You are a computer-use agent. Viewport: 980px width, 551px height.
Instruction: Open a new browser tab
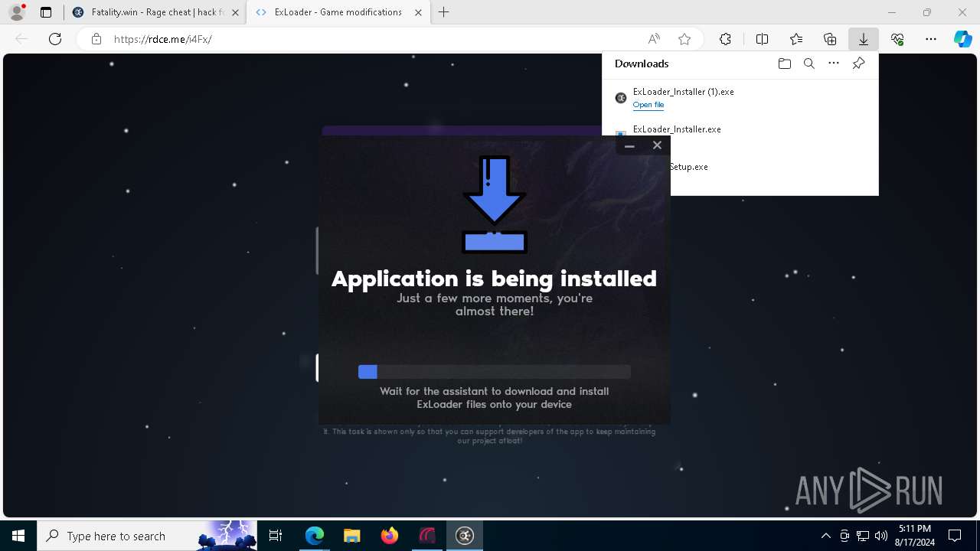(x=444, y=12)
